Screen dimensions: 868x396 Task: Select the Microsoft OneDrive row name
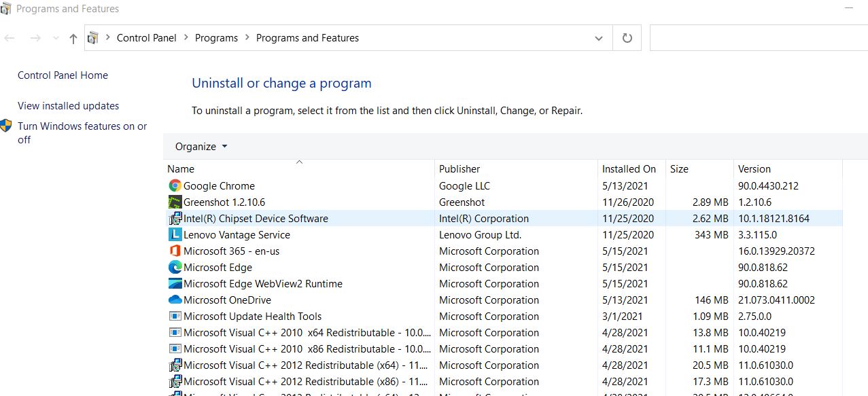pos(227,300)
